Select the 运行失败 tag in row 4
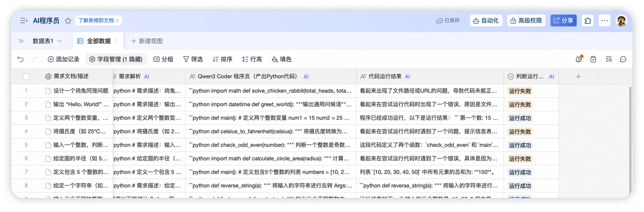Screen dimensions: 644x212 pyautogui.click(x=520, y=131)
